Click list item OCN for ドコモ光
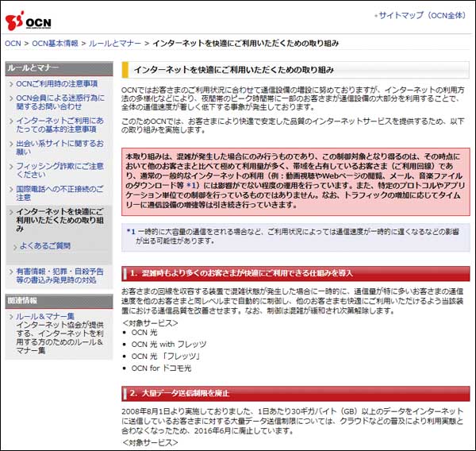476x451 pixels. coord(161,368)
